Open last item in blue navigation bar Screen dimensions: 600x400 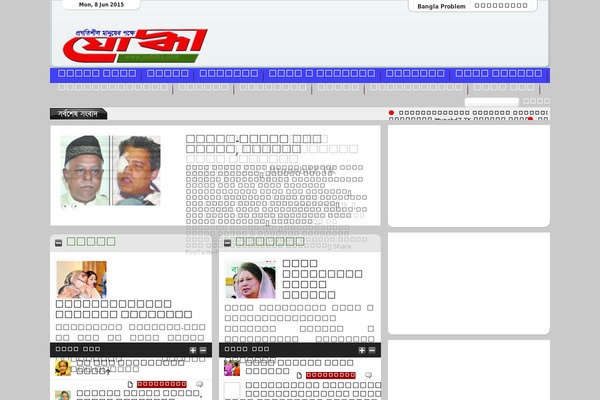499,73
